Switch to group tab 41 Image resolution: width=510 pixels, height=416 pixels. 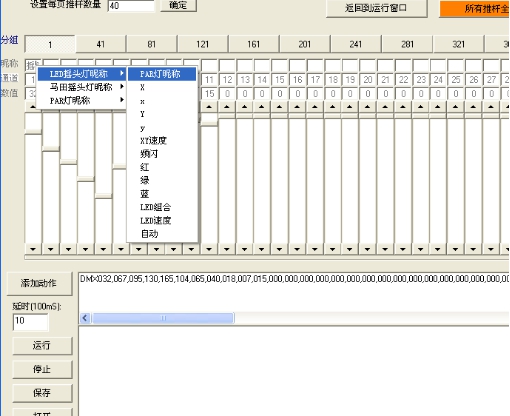point(101,44)
